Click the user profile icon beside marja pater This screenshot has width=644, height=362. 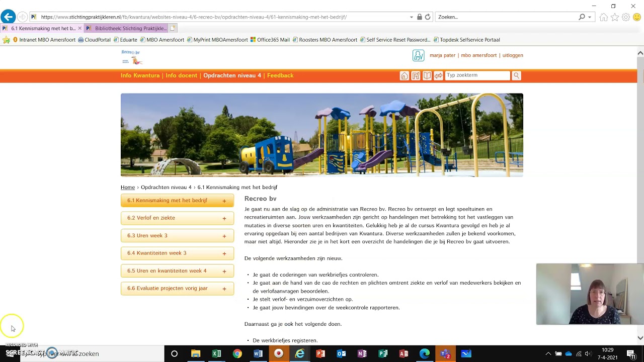(418, 55)
